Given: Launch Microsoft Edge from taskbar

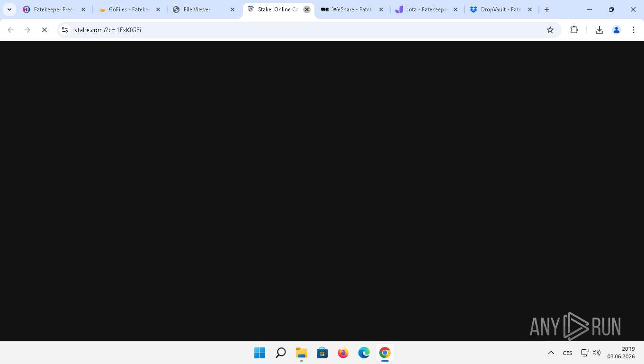Looking at the screenshot, I should (x=364, y=353).
